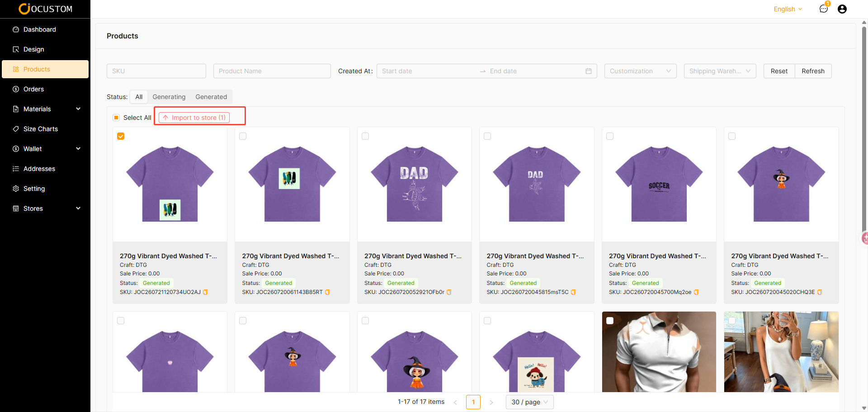This screenshot has width=868, height=412.
Task: Check the white dress photo product
Action: [732, 321]
